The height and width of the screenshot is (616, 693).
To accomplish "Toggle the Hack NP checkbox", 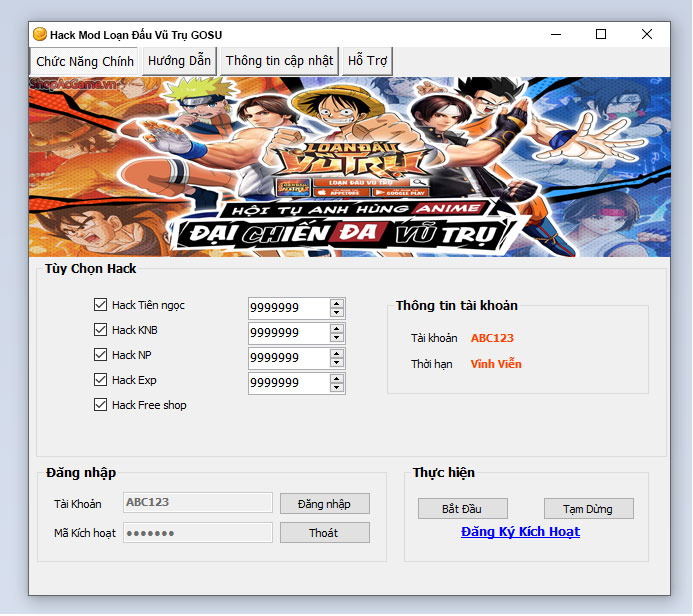I will 100,354.
